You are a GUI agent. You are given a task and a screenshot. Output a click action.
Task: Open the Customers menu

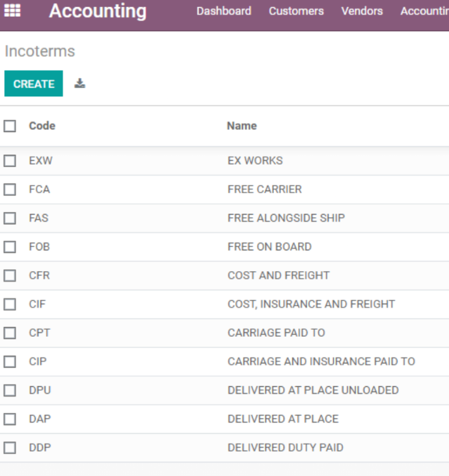click(x=296, y=11)
